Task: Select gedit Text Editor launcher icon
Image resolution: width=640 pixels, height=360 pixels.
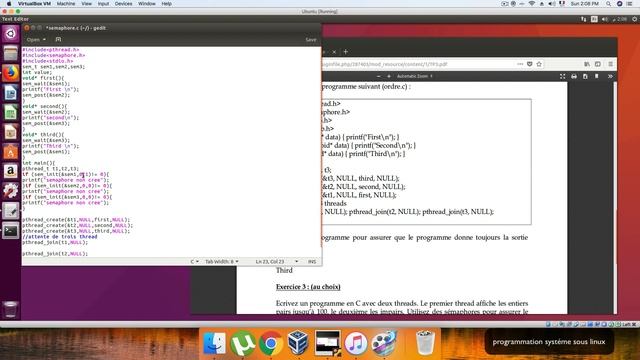Action: coord(11,211)
